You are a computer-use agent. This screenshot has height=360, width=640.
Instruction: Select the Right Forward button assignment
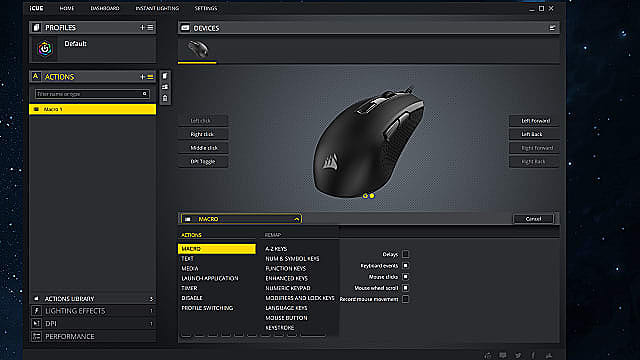pyautogui.click(x=534, y=148)
